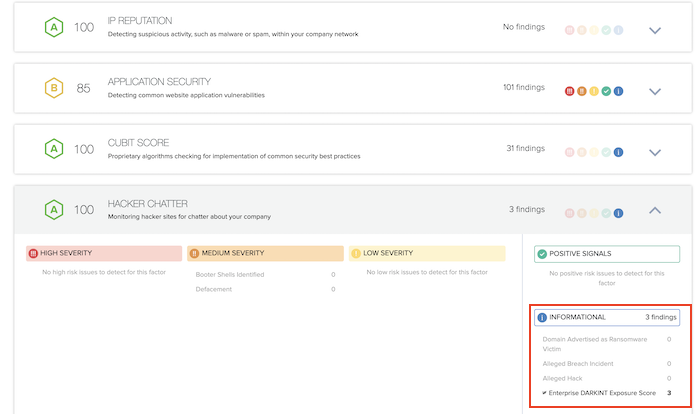Click 'Defacement' item under Medium Severity
The height and width of the screenshot is (414, 700).
213,289
